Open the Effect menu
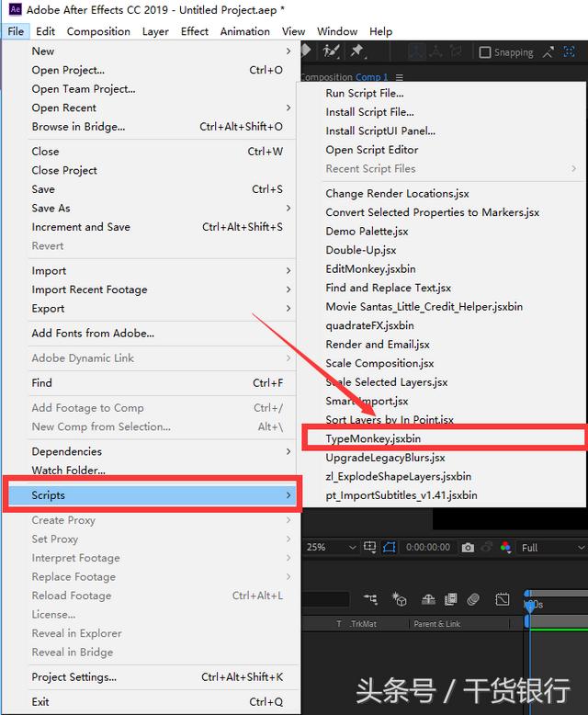This screenshot has width=588, height=715. pos(195,31)
